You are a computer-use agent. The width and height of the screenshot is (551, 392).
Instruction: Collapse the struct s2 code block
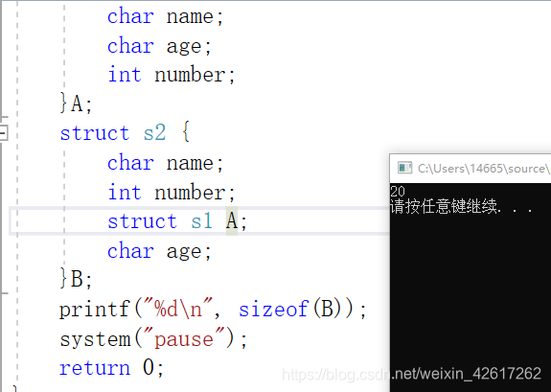(3, 133)
